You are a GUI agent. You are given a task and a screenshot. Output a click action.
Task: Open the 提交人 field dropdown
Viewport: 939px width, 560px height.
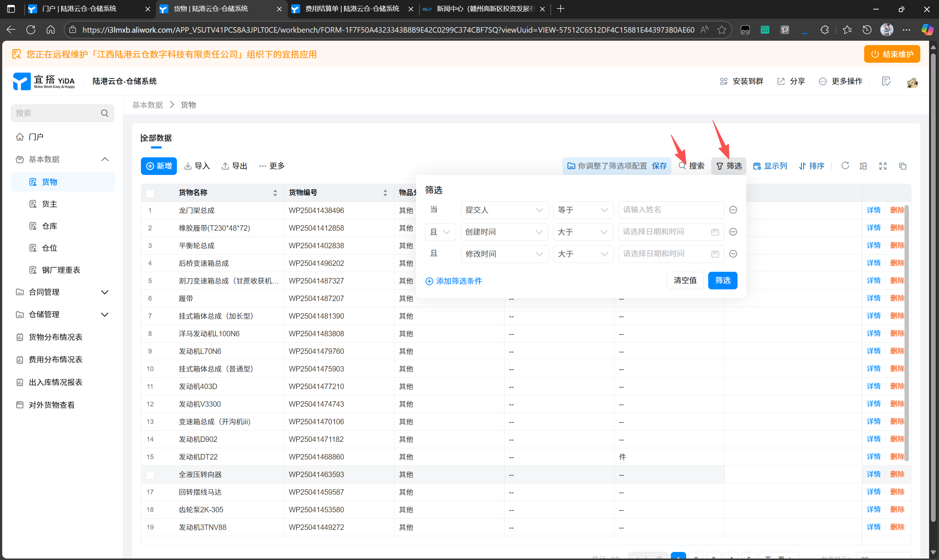pyautogui.click(x=504, y=210)
